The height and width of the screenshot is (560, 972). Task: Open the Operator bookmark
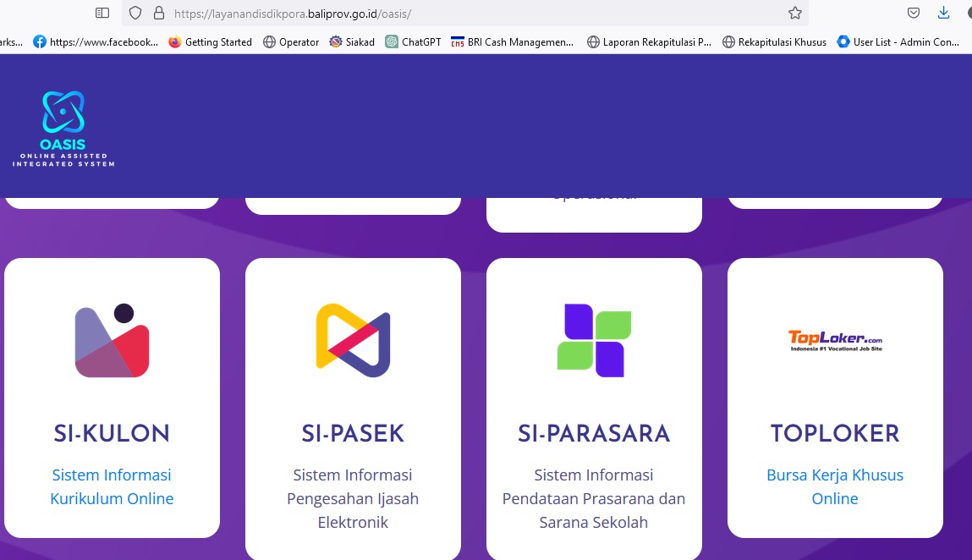coord(291,41)
